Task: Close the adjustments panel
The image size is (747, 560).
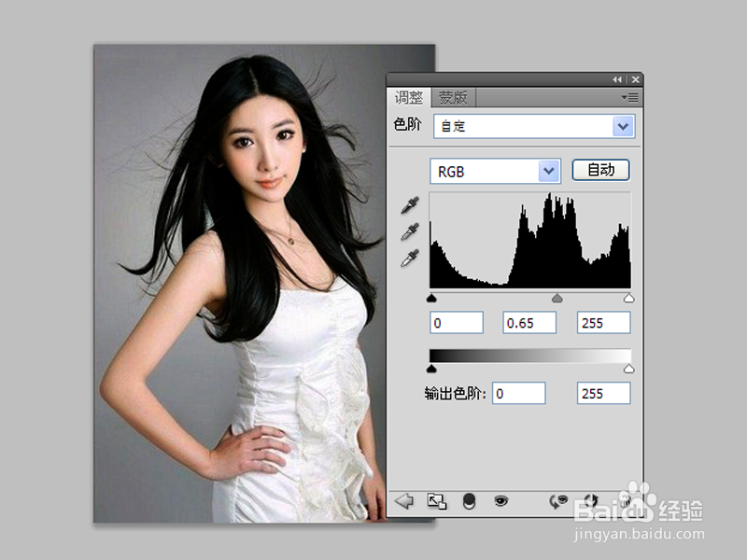Action: coord(636,79)
